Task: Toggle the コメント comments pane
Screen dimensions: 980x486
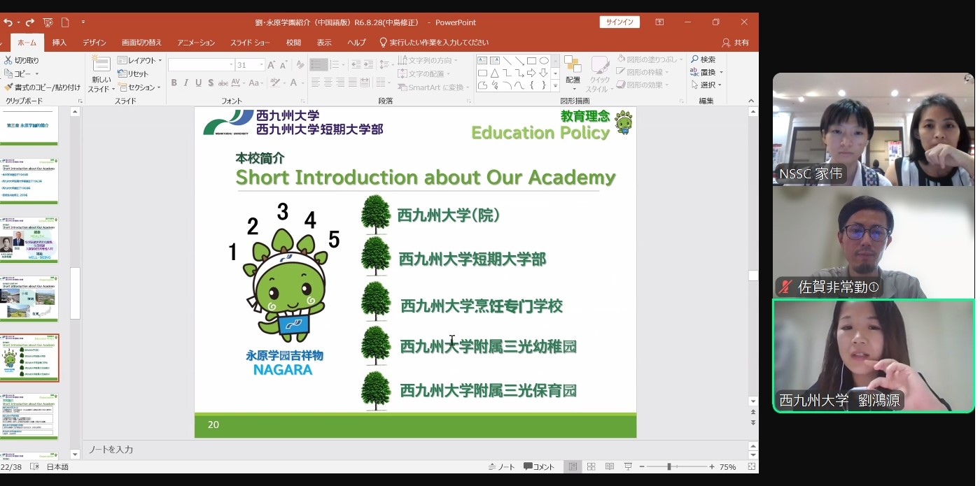Action: [539, 467]
